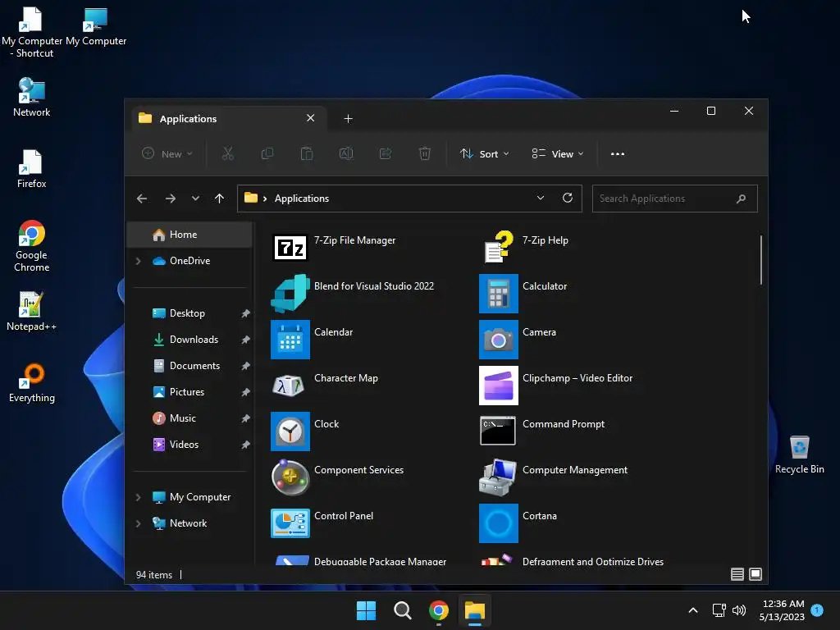Open taskbar Search magnifier
This screenshot has width=840, height=630.
[402, 610]
